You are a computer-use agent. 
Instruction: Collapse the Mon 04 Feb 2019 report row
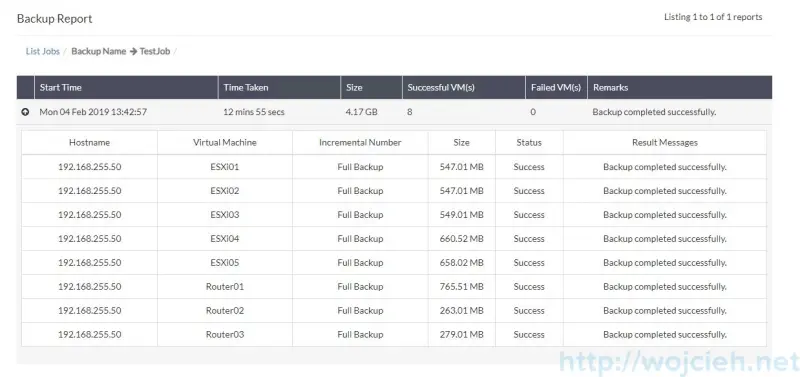[25, 112]
